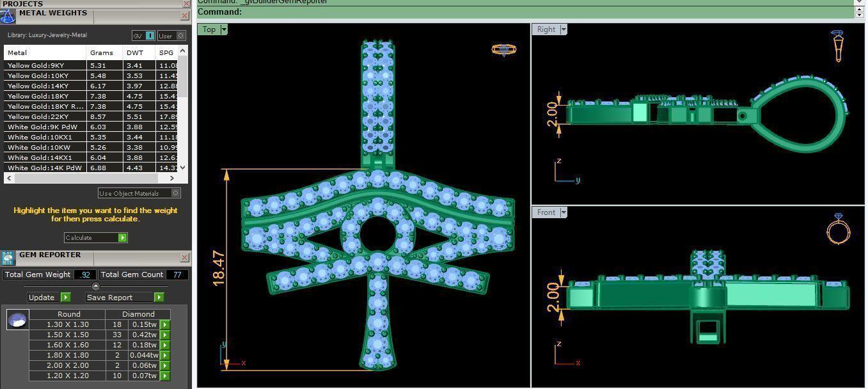Open the Top viewport dropdown arrow
Image resolution: width=868 pixels, height=389 pixels.
(x=223, y=29)
